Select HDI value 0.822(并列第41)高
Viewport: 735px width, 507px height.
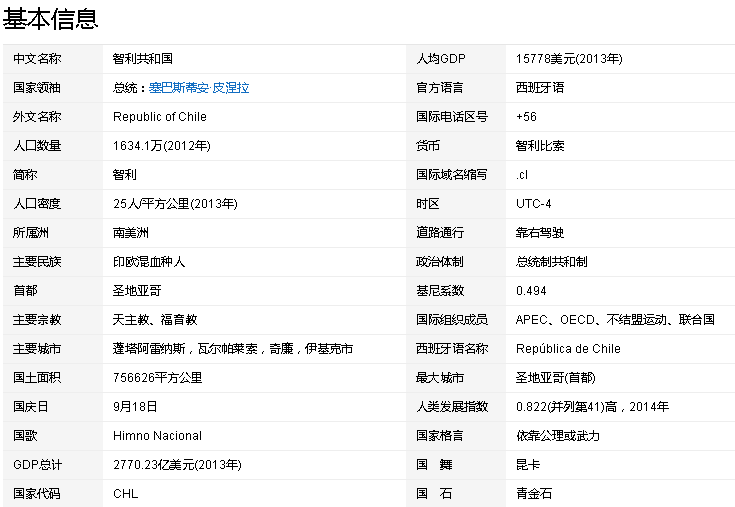[x=566, y=407]
